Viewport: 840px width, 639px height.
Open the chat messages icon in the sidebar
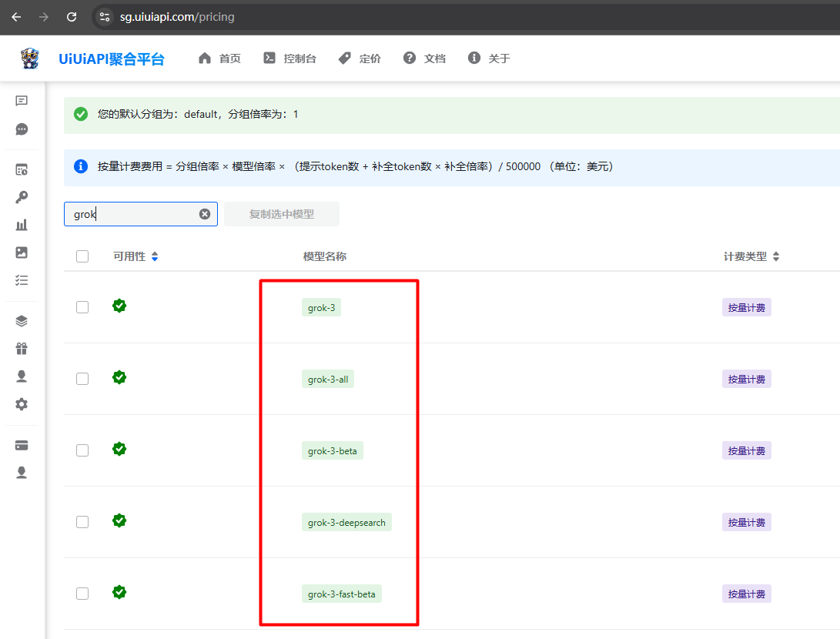(22, 129)
